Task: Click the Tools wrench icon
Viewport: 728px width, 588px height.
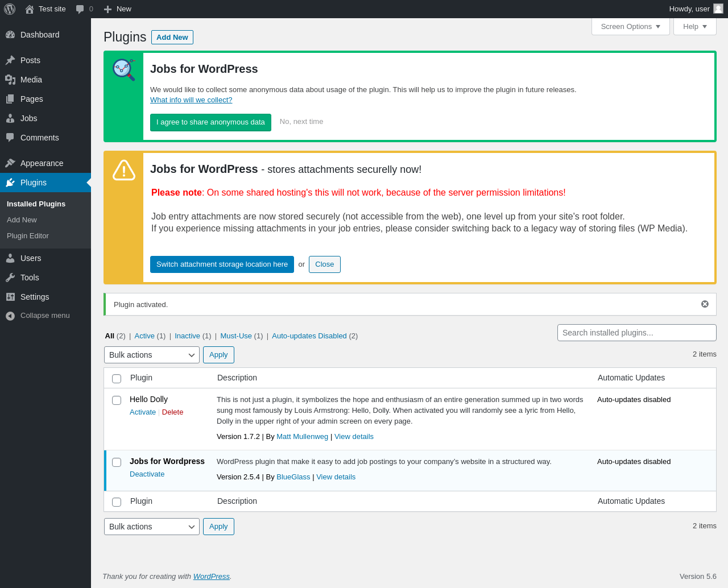Action: tap(10, 278)
